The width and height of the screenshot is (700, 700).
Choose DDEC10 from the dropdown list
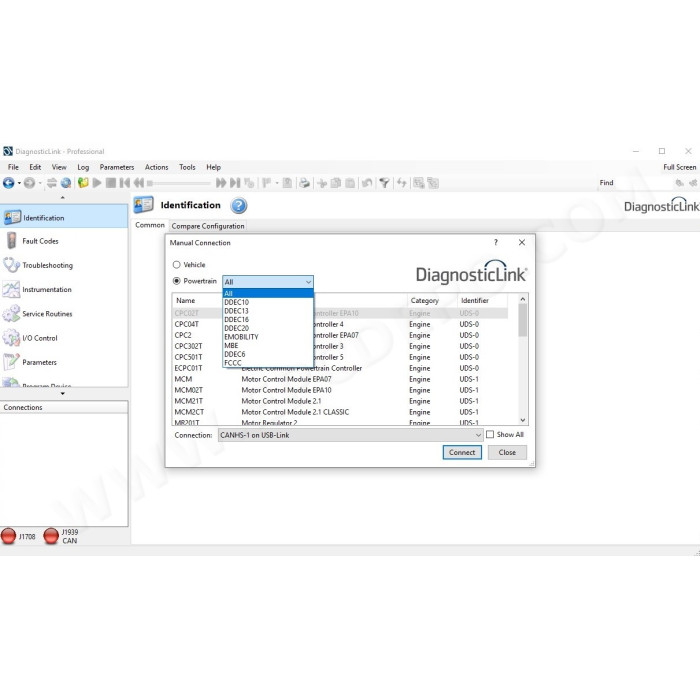point(268,302)
